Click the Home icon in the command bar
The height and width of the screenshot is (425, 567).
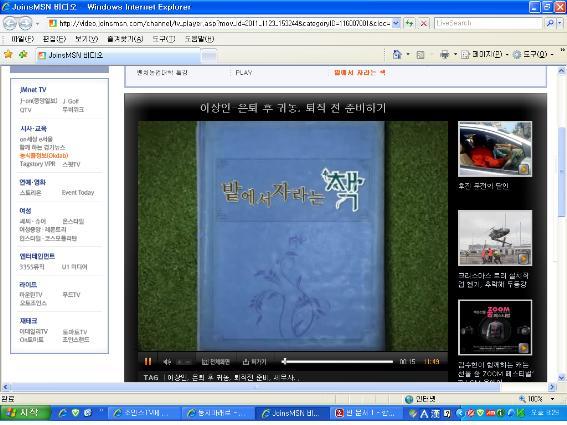pyautogui.click(x=397, y=54)
